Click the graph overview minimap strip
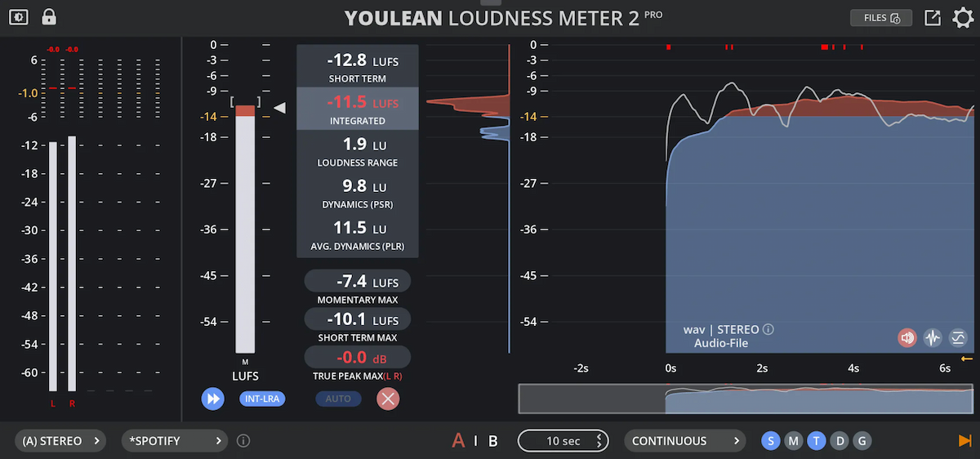 tap(746, 399)
